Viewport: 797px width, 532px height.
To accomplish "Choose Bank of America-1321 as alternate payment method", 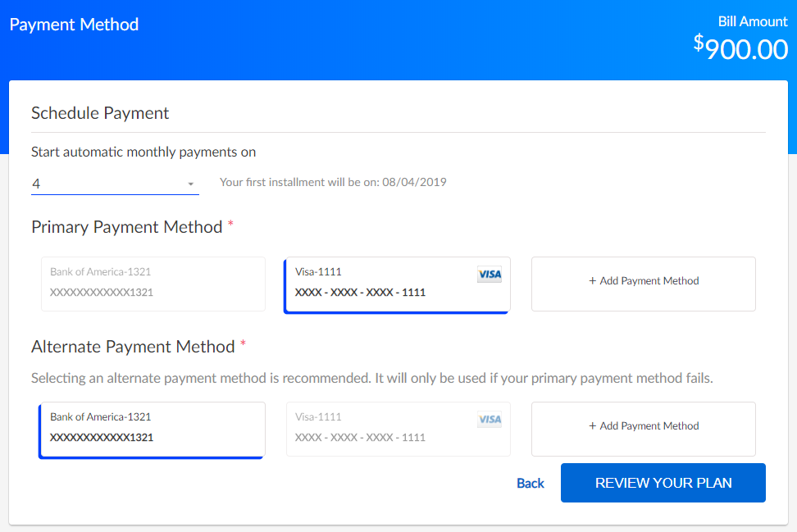I will pos(152,429).
